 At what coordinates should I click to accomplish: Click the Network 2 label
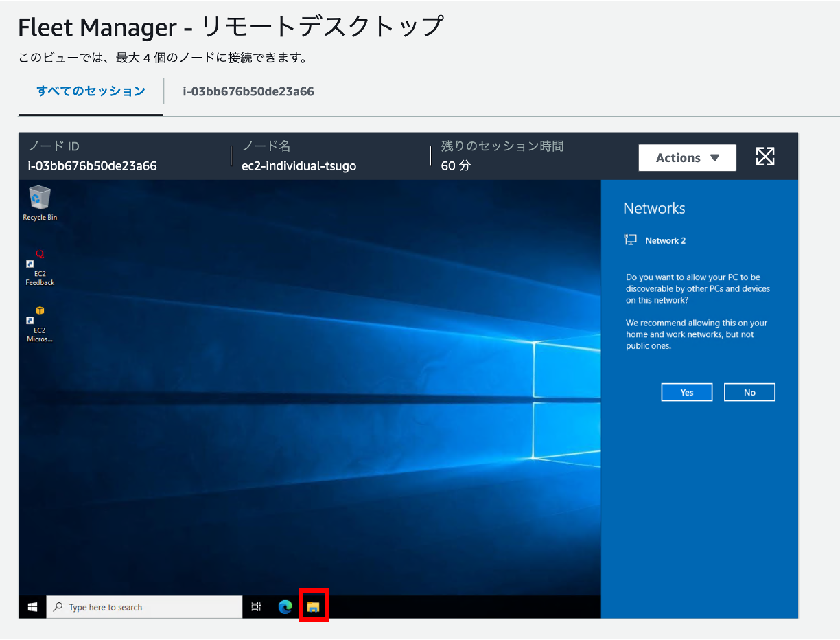(666, 240)
